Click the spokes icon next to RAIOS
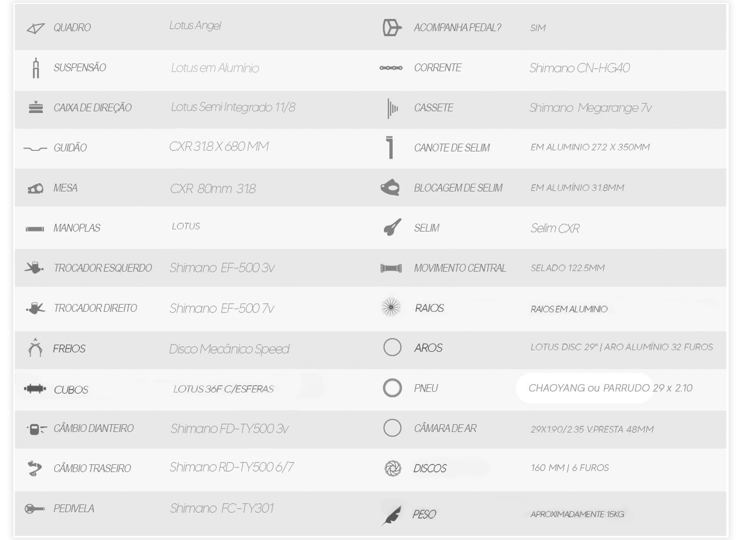This screenshot has height=540, width=756. point(391,307)
